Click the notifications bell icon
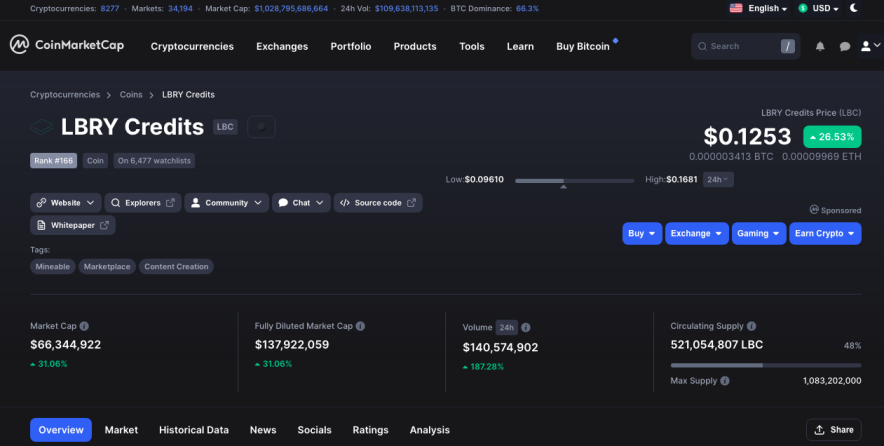Viewport: 884px width, 446px height. 820,46
